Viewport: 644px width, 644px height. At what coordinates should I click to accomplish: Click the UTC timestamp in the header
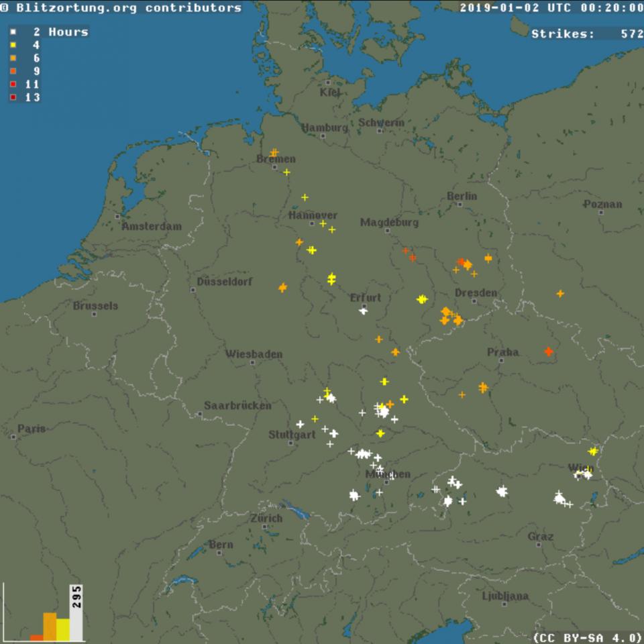tap(551, 8)
